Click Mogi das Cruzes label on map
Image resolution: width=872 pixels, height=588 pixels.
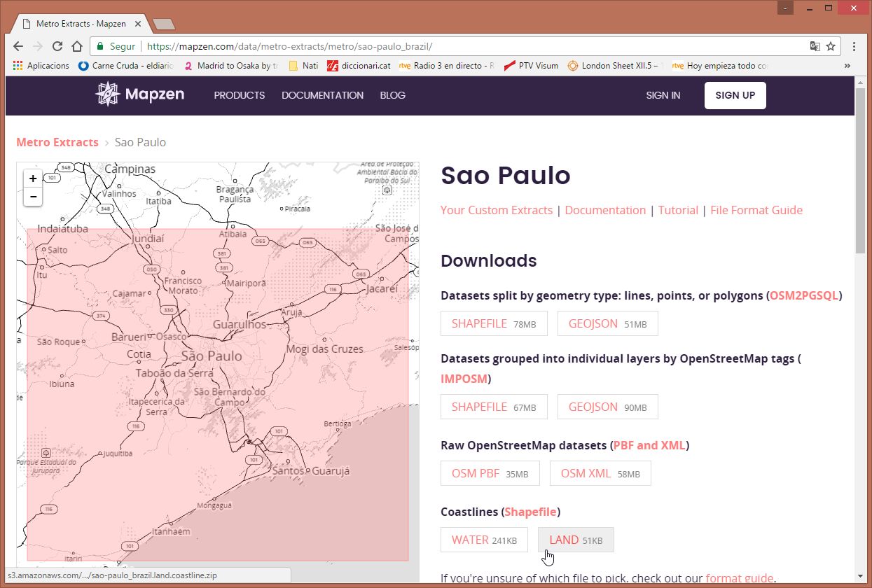325,349
